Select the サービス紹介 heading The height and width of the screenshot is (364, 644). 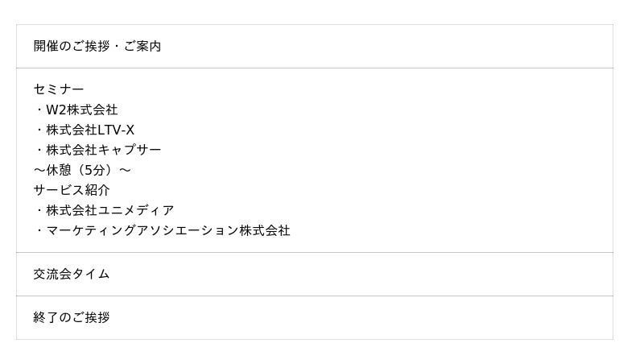[x=72, y=190]
